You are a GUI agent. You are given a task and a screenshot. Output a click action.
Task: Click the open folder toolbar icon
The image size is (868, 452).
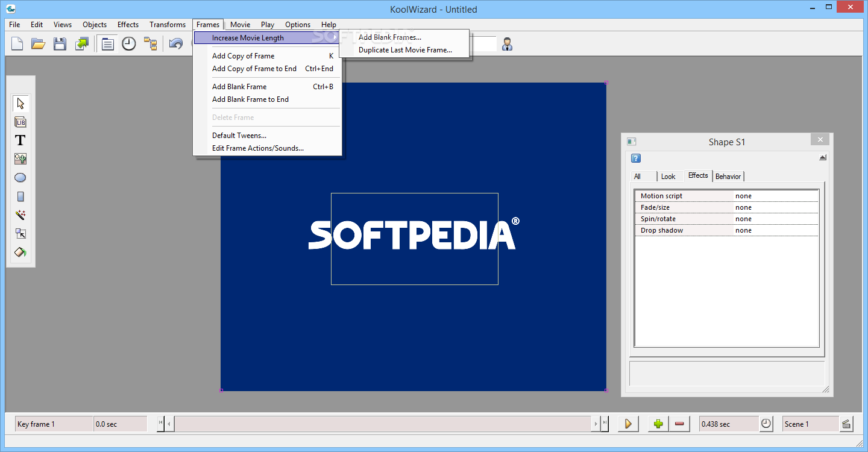click(x=39, y=43)
